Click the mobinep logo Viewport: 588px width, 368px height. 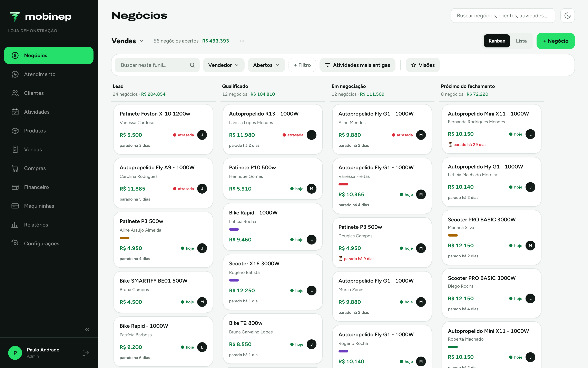(x=41, y=17)
